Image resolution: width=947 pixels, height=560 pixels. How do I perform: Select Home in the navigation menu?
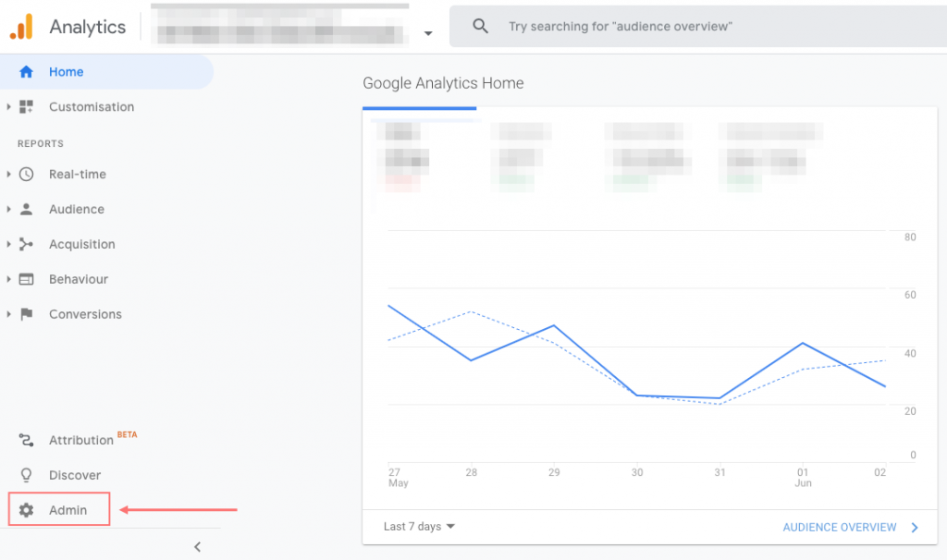[x=66, y=71]
